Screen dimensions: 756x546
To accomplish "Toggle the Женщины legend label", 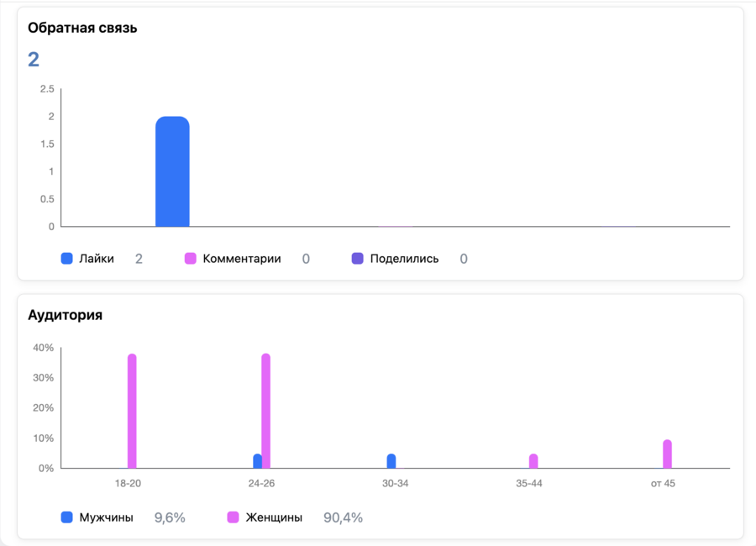I will pyautogui.click(x=274, y=517).
